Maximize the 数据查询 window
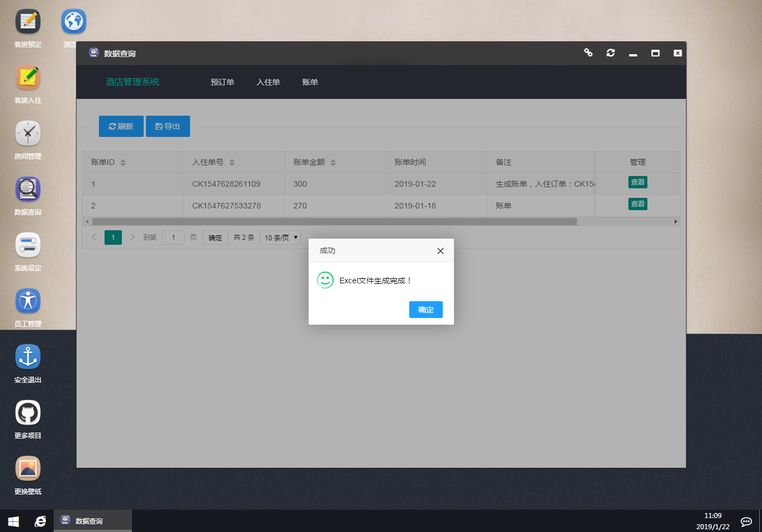 click(655, 53)
